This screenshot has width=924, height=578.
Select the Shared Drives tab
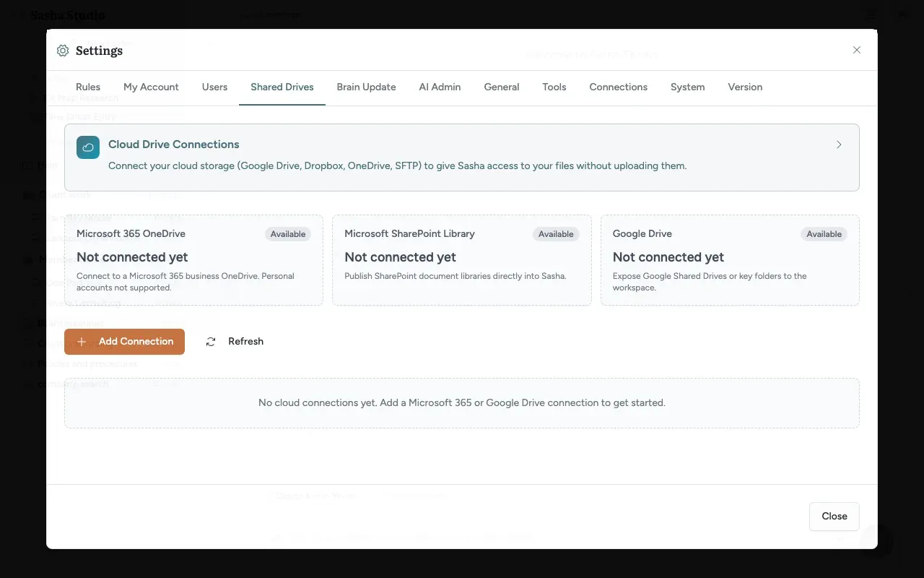[x=282, y=87]
